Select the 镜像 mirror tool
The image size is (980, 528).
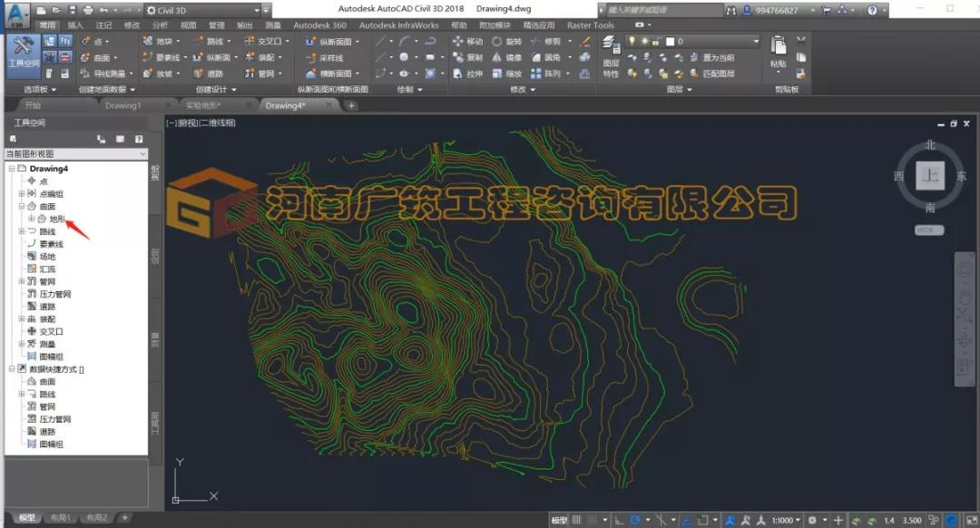507,57
